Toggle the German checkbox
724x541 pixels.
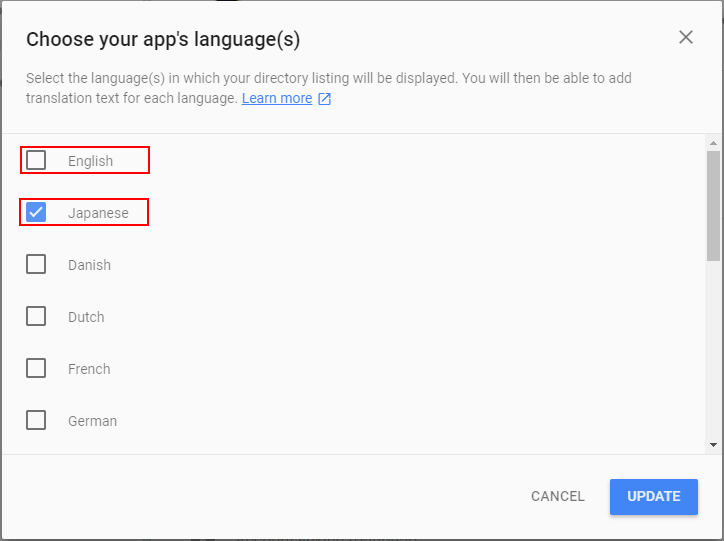36,421
